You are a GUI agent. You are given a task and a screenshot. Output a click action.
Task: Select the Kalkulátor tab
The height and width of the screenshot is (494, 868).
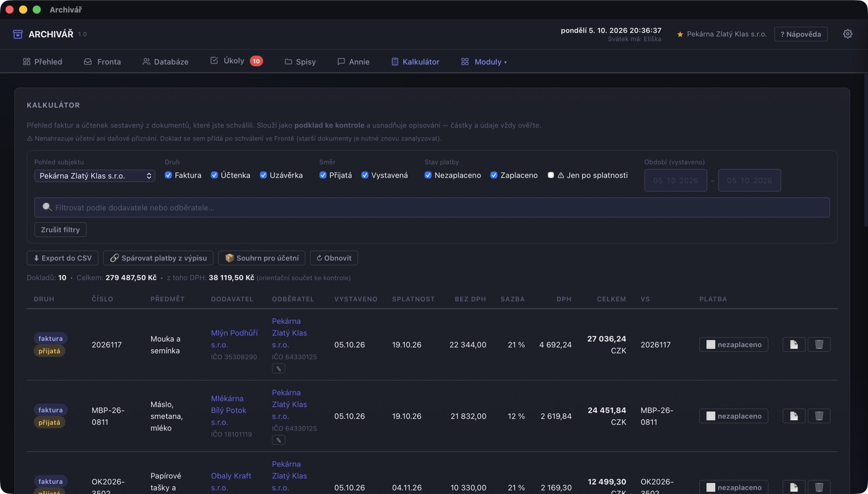415,62
